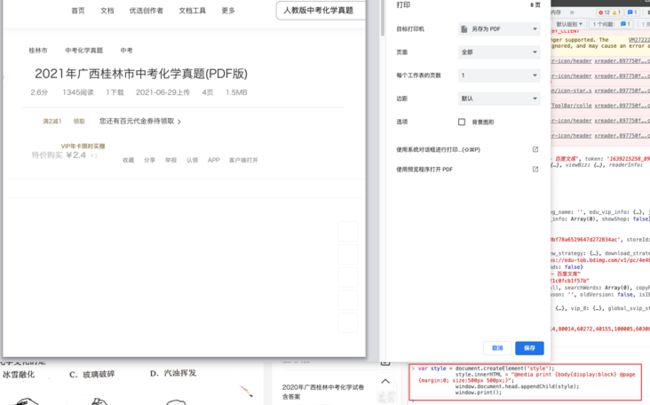Open the margins dropdown showing 默认
Screen dimensions: 650x405
tap(499, 99)
